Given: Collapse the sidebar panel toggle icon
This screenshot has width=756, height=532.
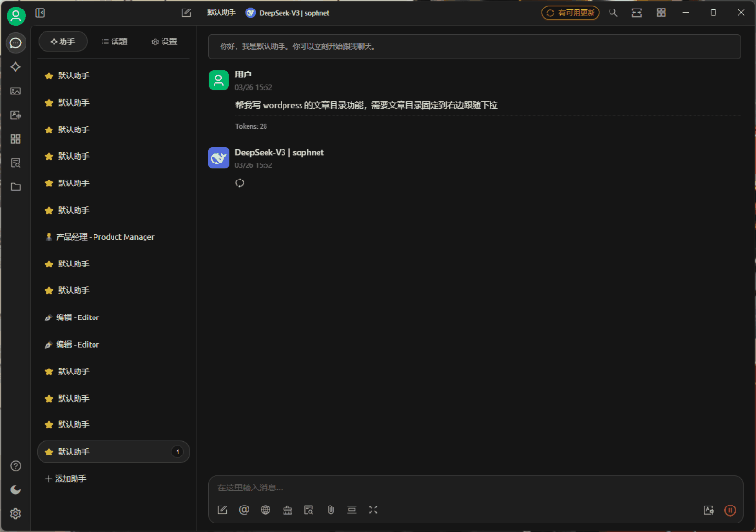Looking at the screenshot, I should (41, 13).
